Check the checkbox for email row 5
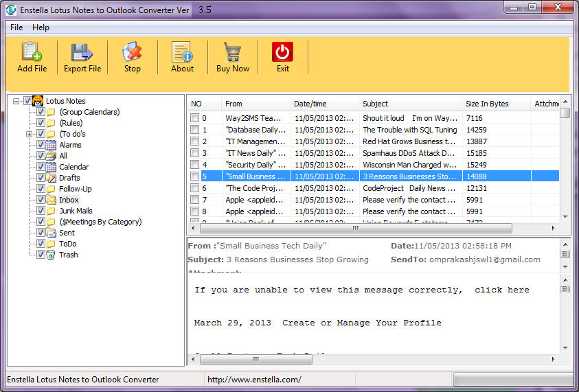 point(194,176)
